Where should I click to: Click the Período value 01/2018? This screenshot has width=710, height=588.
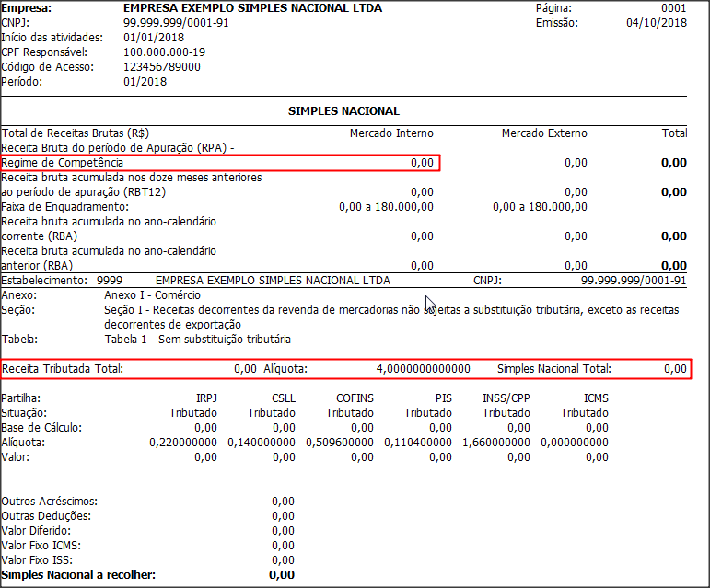coord(145,82)
